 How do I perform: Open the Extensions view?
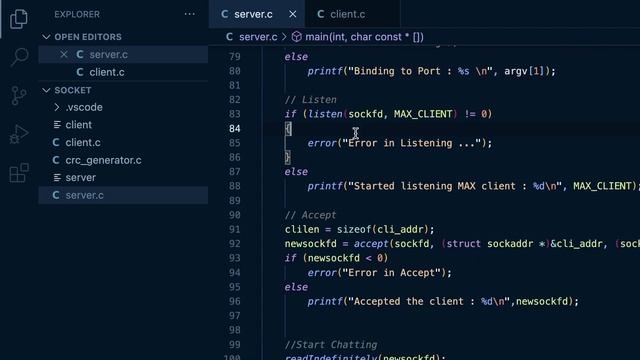19,173
